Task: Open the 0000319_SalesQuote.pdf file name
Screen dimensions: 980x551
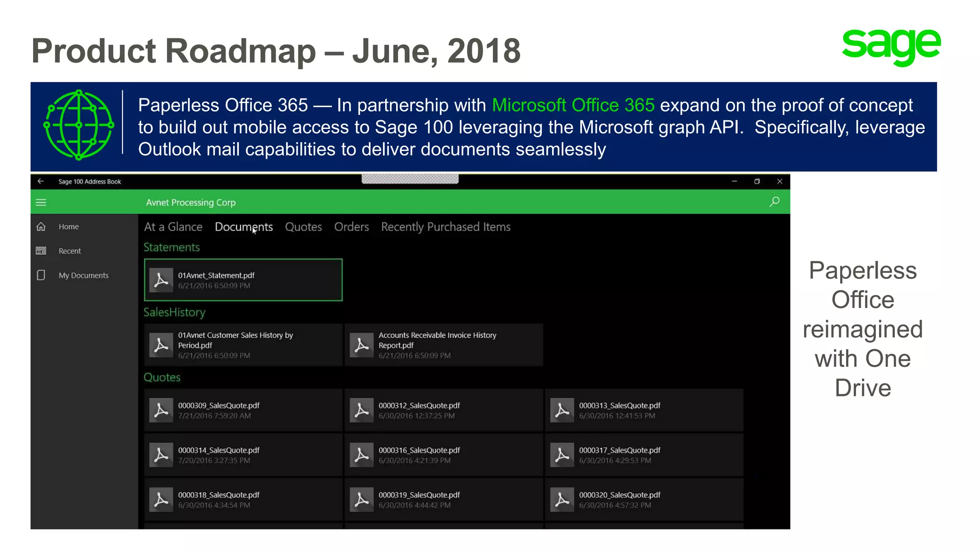Action: coord(419,495)
